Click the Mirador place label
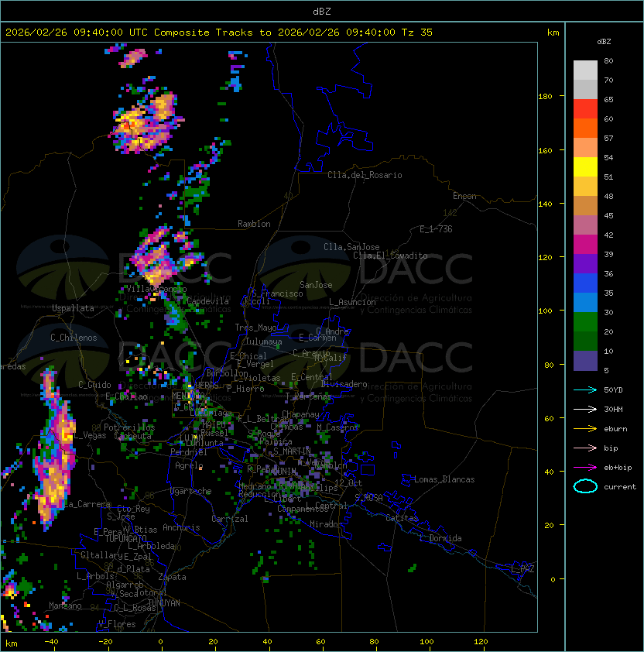Screen dimensions: 644x652 pyautogui.click(x=327, y=524)
